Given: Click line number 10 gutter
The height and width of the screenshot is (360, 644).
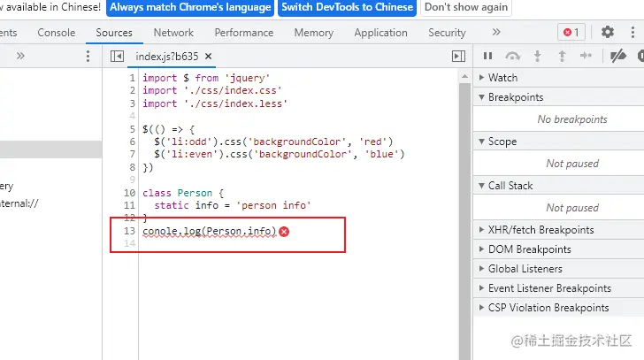Looking at the screenshot, I should pos(129,193).
